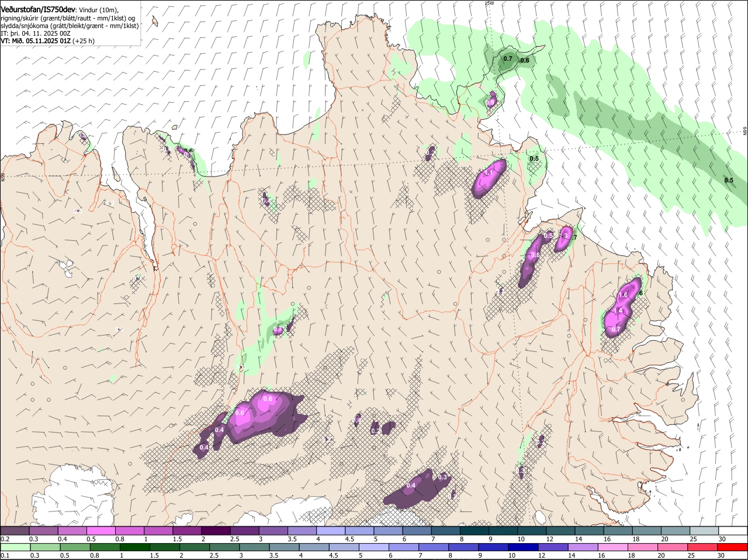
Task: Pick the dark blue rain swatch between 10 and 12
Action: 523,548
